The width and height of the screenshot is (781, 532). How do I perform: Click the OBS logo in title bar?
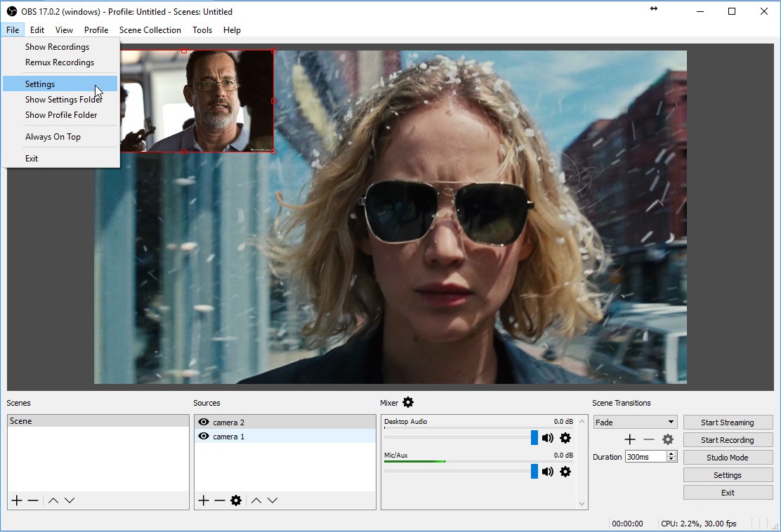(12, 11)
